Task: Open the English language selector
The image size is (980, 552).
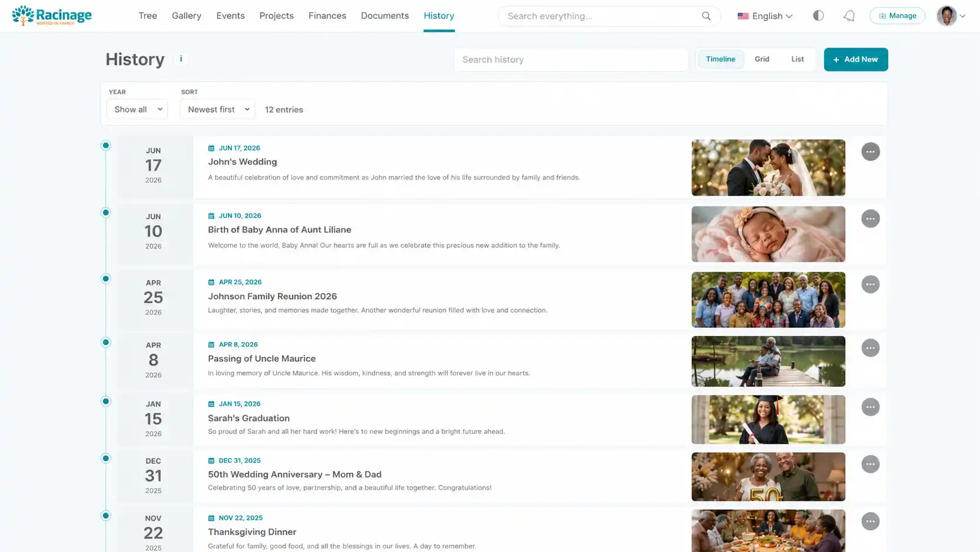Action: tap(765, 16)
